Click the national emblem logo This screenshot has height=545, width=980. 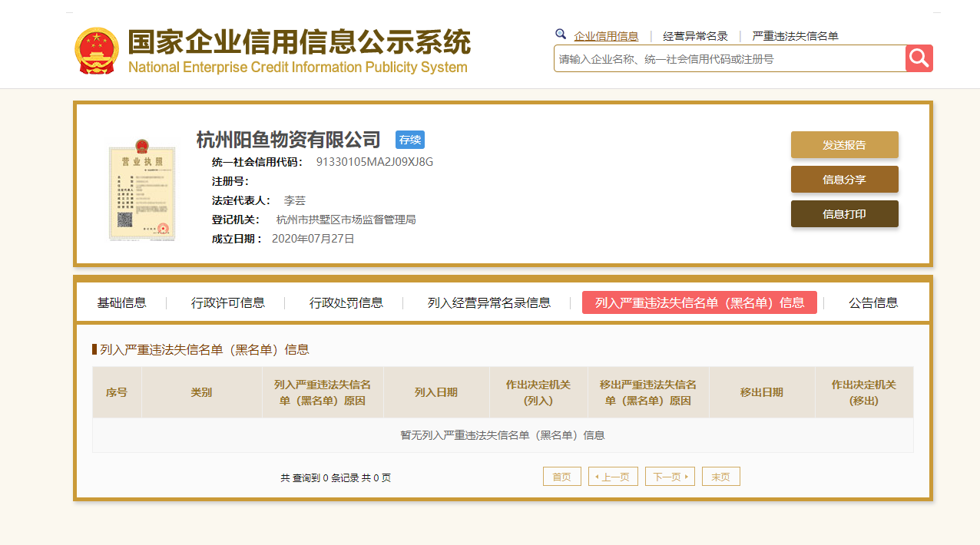97,51
